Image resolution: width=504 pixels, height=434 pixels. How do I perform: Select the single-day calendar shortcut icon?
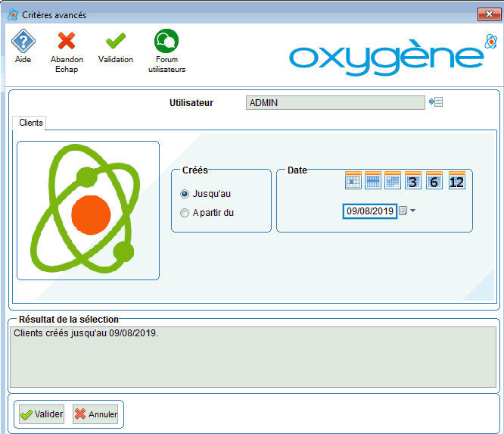(x=353, y=180)
